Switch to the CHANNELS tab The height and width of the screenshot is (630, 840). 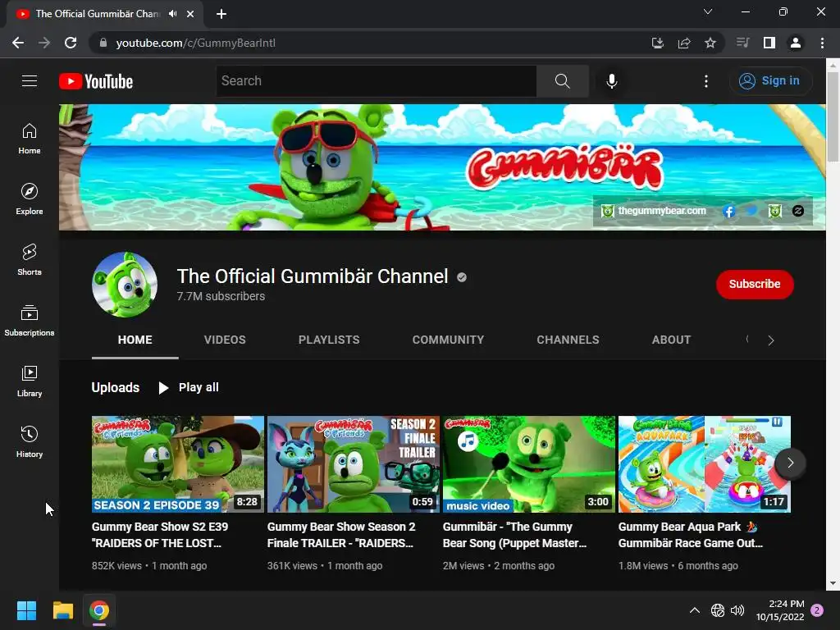pyautogui.click(x=568, y=340)
